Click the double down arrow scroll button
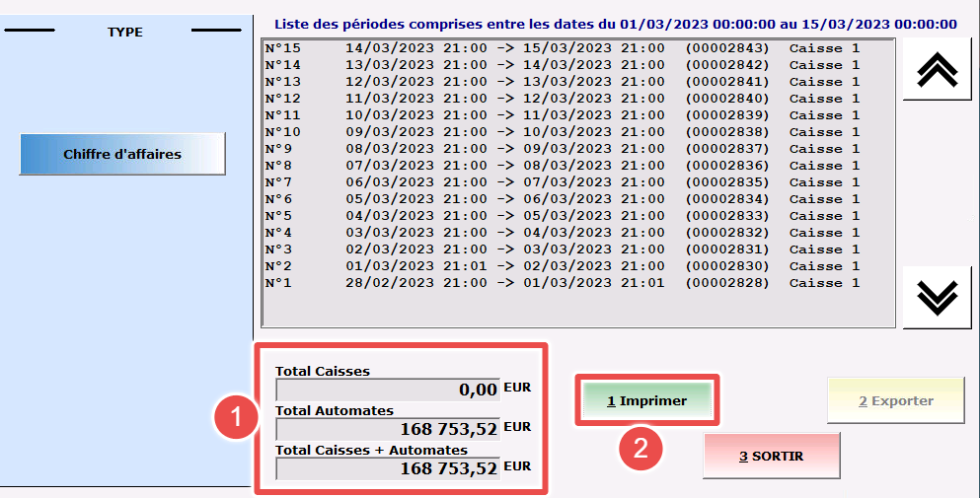Image resolution: width=980 pixels, height=498 pixels. pos(937,297)
